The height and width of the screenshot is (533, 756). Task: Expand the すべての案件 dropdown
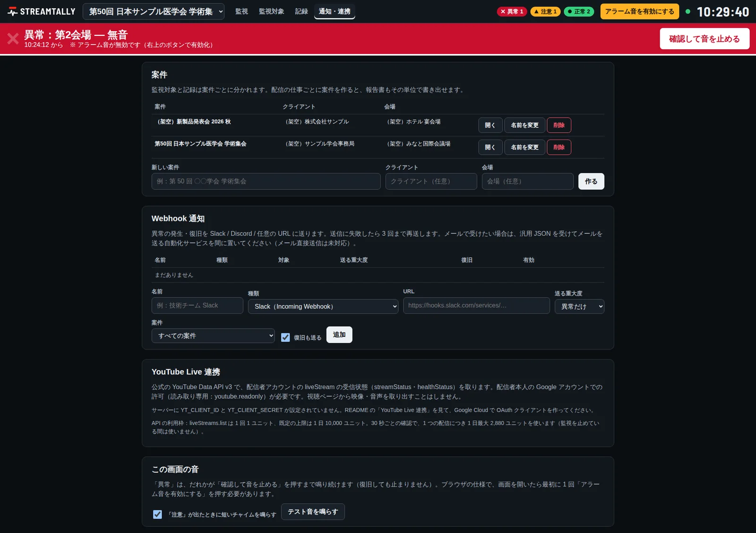coord(213,336)
